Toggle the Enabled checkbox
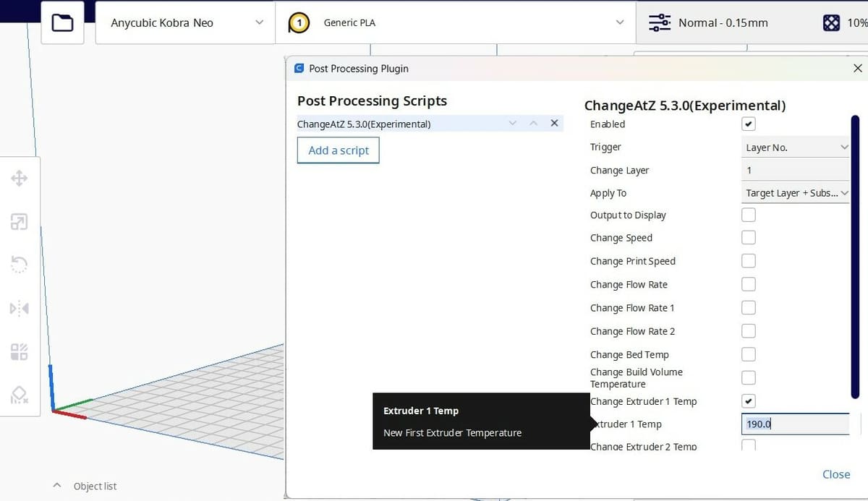This screenshot has width=868, height=501. pos(749,124)
